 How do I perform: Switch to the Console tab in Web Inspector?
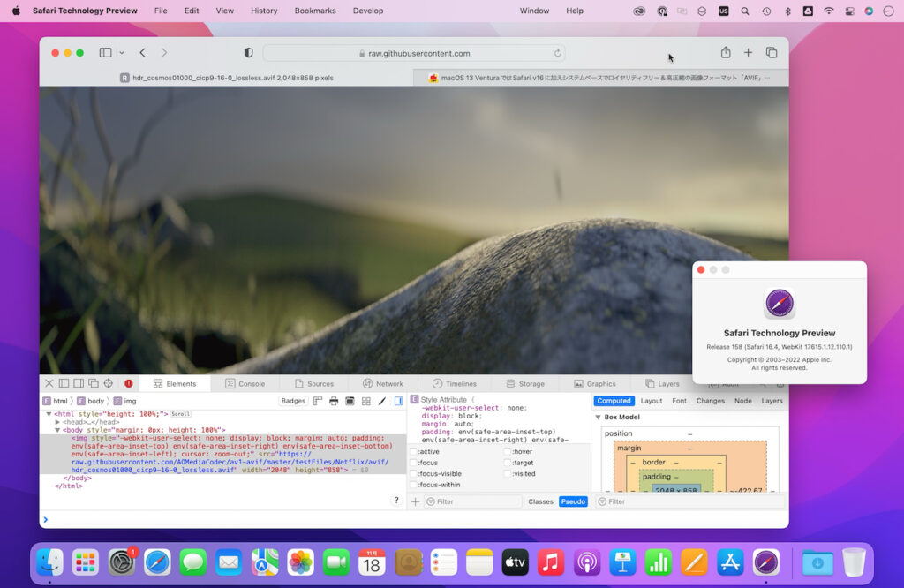click(245, 382)
